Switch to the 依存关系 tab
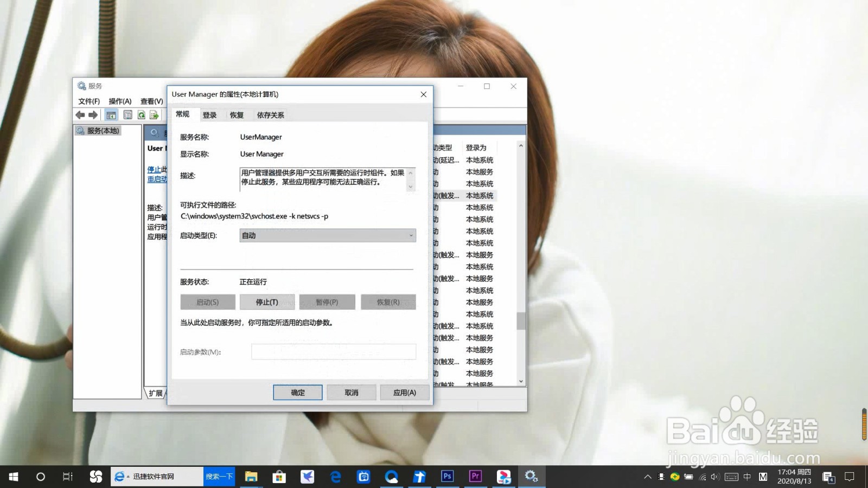 tap(270, 114)
